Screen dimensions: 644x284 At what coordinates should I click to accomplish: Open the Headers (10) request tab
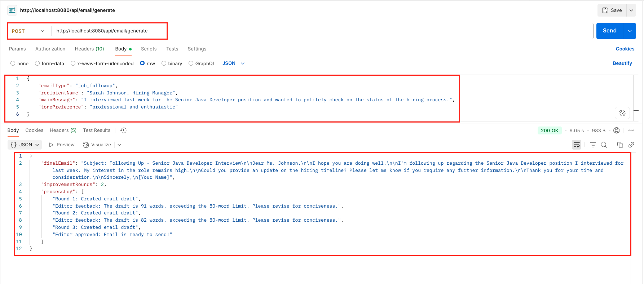click(x=89, y=49)
